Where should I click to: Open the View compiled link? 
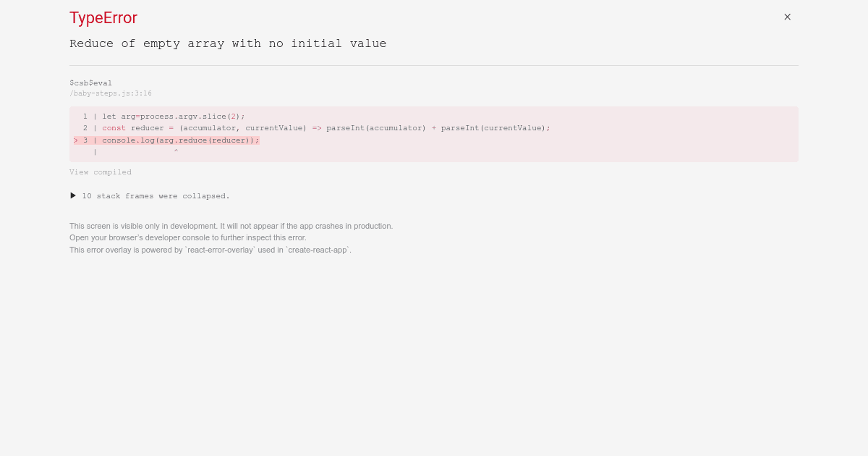[x=101, y=172]
